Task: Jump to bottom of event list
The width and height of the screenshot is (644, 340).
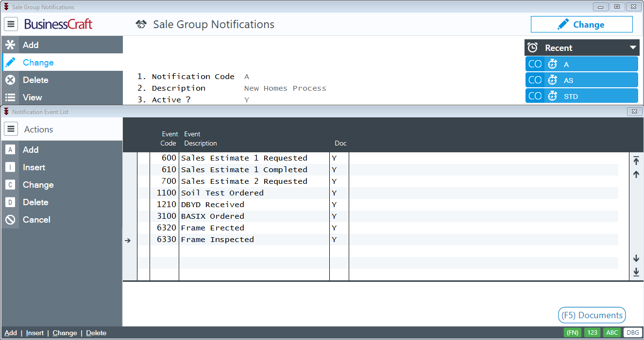Action: pyautogui.click(x=636, y=272)
